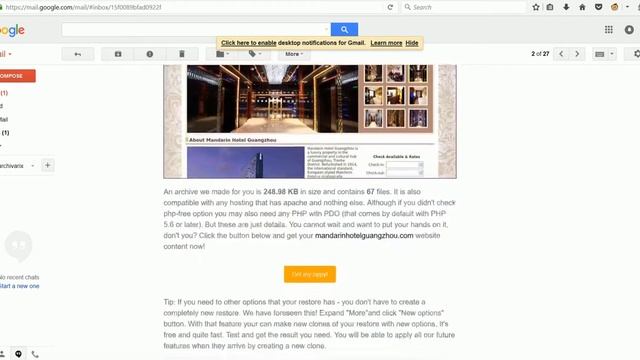Go to the newer email arrow
Image resolution: width=640 pixels, height=360 pixels.
point(561,54)
